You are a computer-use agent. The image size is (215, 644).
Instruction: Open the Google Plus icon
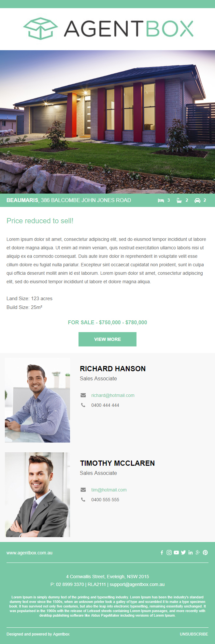click(x=198, y=552)
